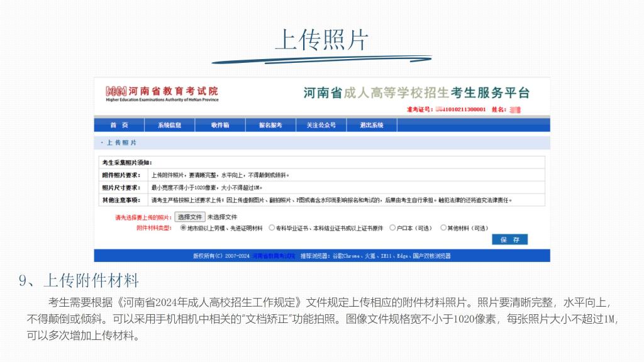
Task: Go to the 收件箱 inbox tab
Action: pyautogui.click(x=220, y=125)
